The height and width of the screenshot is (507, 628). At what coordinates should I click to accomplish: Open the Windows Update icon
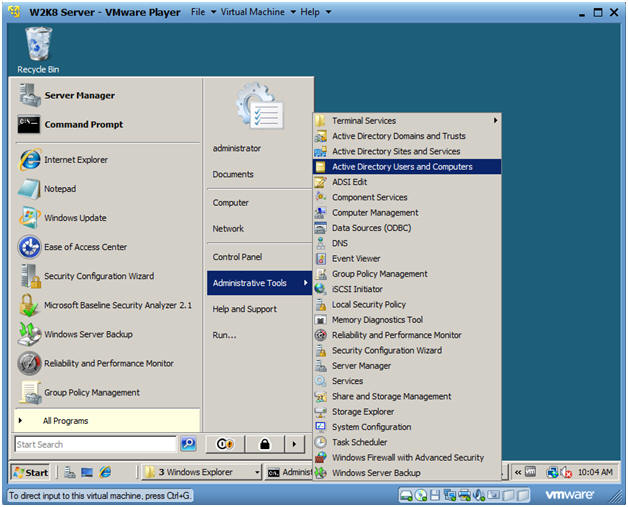[29, 217]
